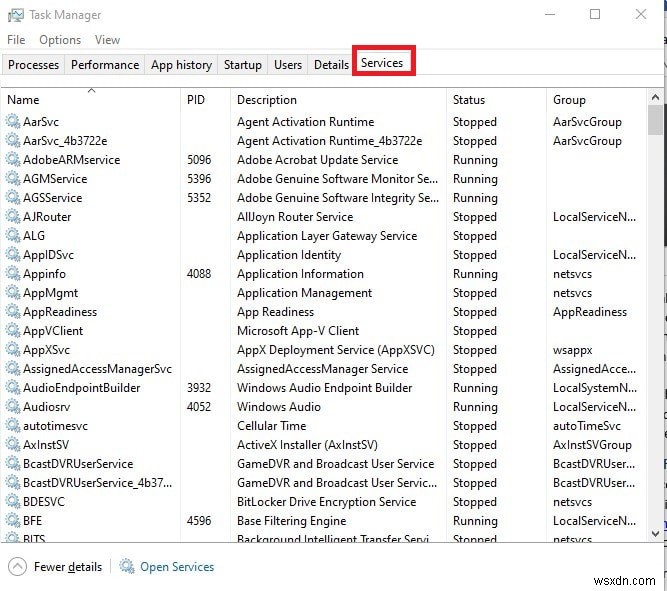This screenshot has width=667, height=591.
Task: Click PID 4052 cell
Action: click(199, 406)
